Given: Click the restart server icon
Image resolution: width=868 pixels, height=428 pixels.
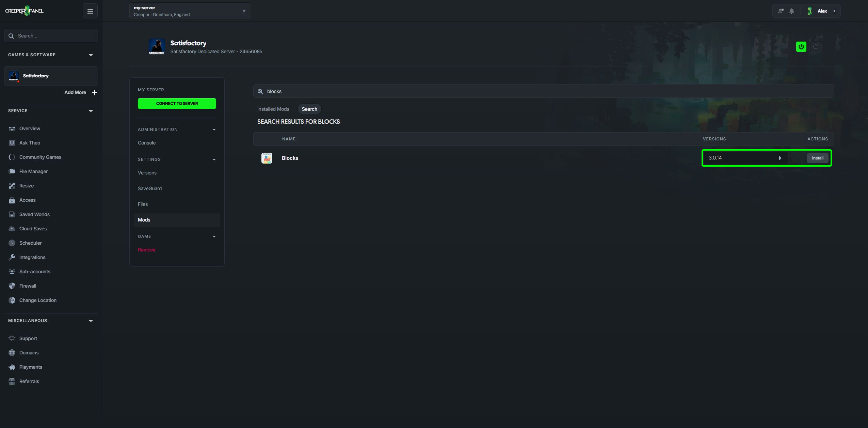Looking at the screenshot, I should tap(816, 47).
